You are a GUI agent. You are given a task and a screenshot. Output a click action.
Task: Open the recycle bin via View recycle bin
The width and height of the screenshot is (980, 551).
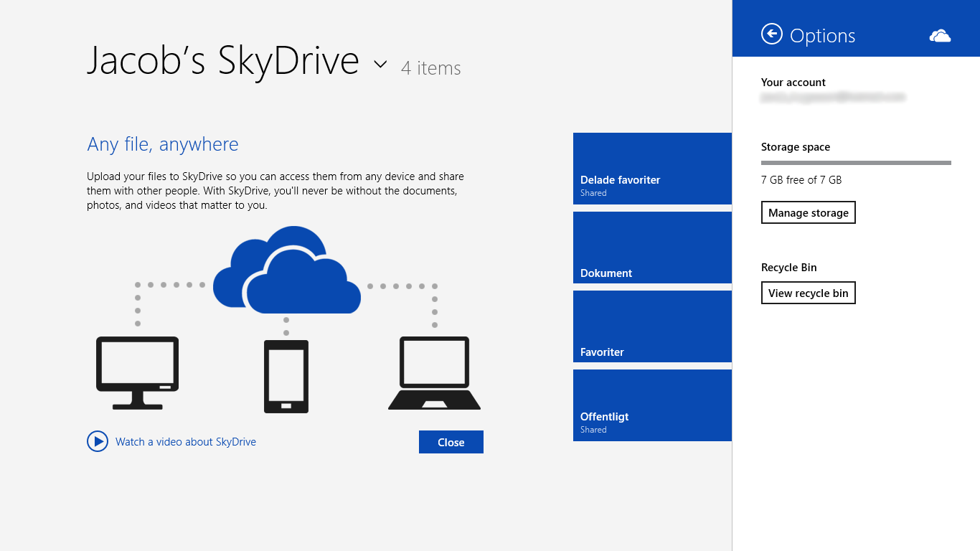coord(808,293)
